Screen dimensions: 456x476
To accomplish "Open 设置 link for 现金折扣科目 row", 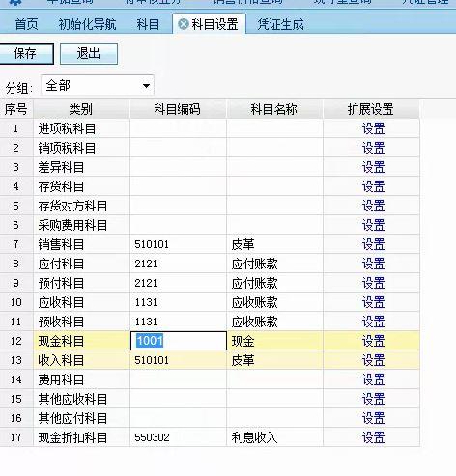I will coord(373,437).
